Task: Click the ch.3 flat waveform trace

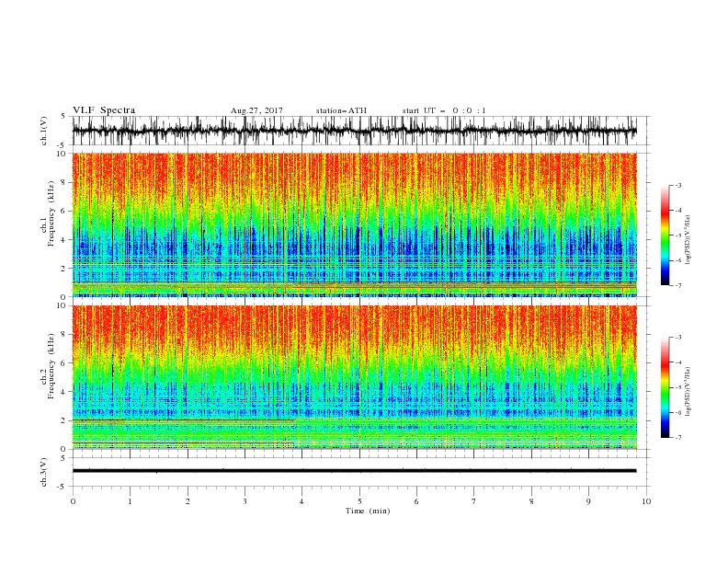Action: pos(354,471)
